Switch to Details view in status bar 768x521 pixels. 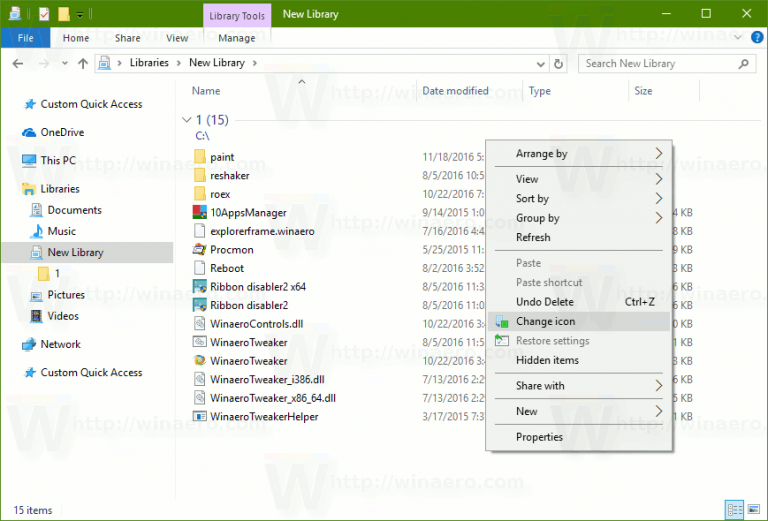[735, 510]
